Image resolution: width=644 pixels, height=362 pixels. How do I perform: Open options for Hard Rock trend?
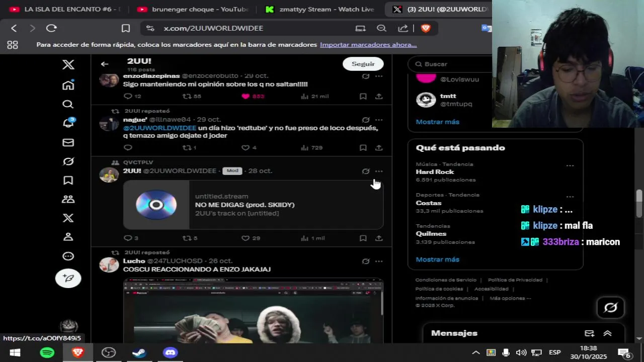coord(570,166)
